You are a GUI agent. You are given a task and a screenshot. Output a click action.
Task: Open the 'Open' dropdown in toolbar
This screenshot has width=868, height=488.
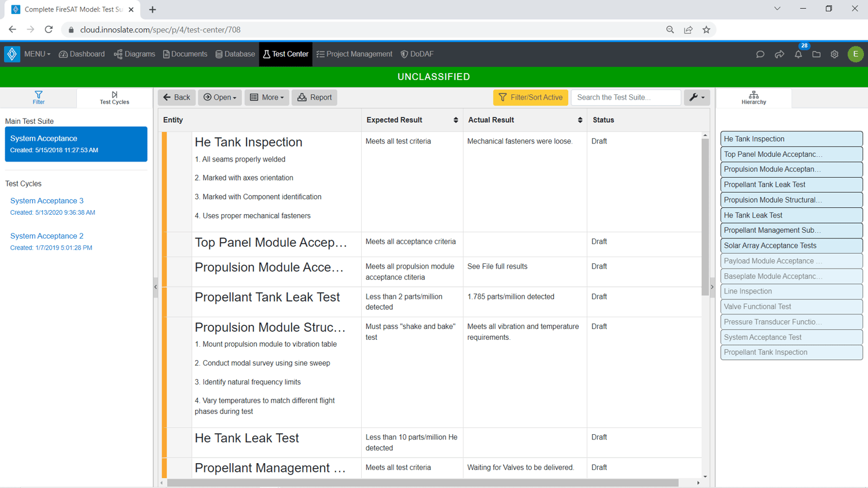coord(219,97)
